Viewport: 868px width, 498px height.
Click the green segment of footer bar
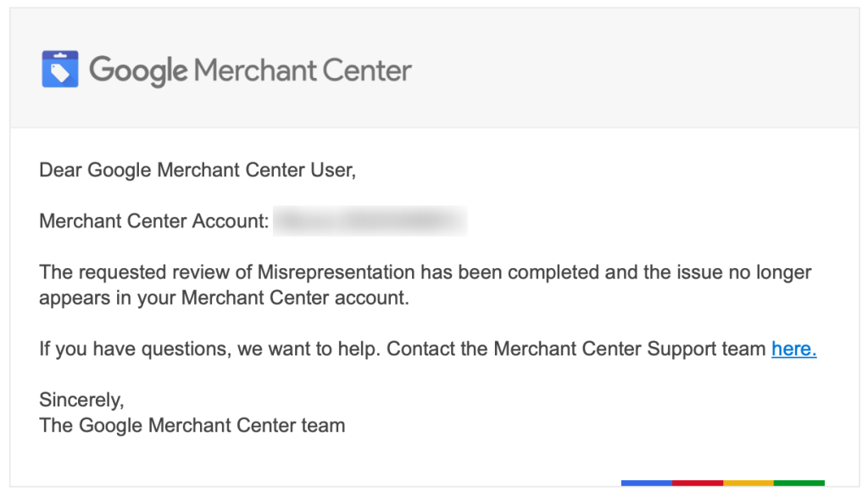[798, 483]
